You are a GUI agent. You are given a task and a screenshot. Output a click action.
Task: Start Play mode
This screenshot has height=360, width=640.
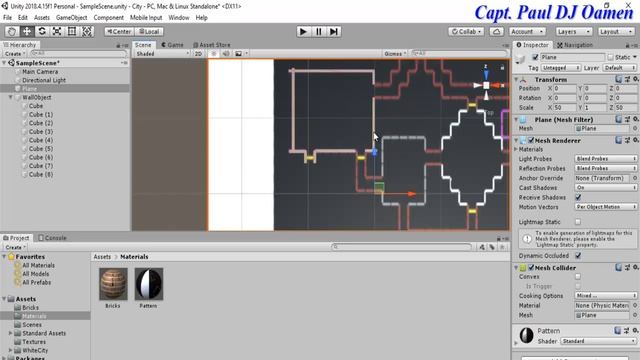tap(303, 31)
